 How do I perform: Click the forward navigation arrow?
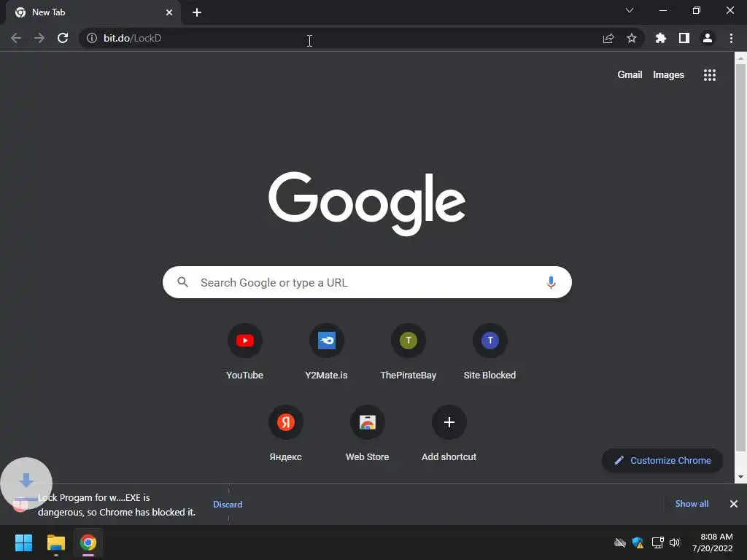click(x=39, y=38)
